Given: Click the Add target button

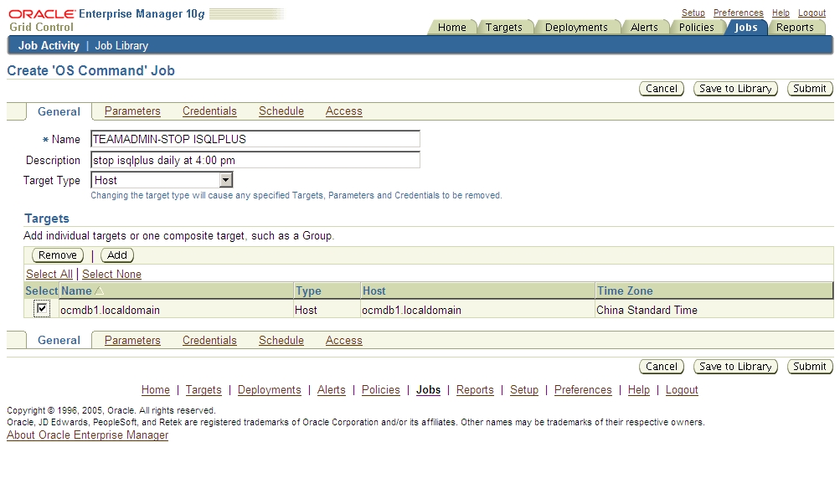Looking at the screenshot, I should point(117,255).
